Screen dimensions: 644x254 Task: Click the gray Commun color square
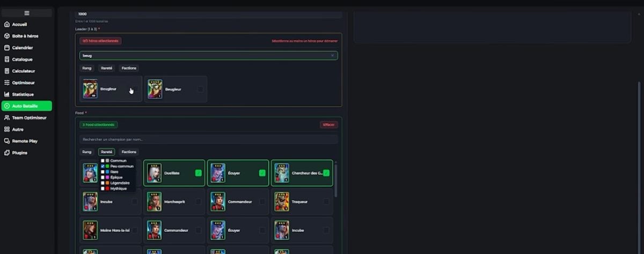point(107,161)
